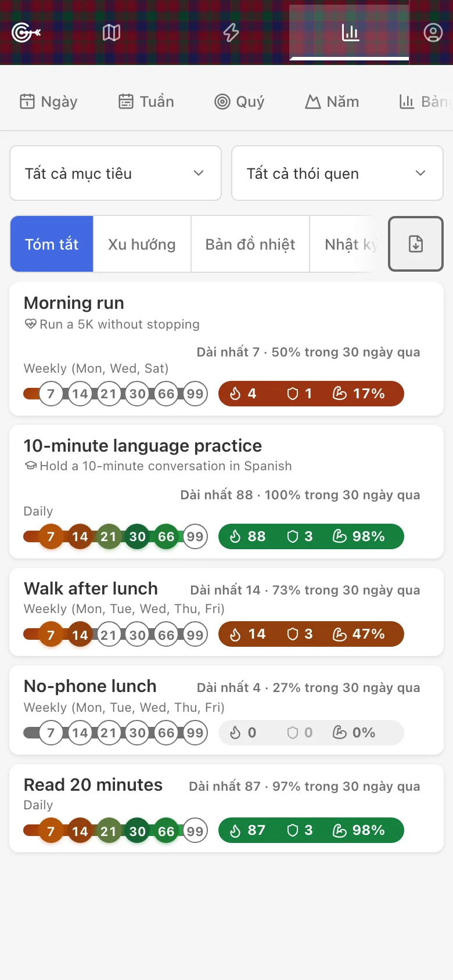Open the user profile icon
The height and width of the screenshot is (980, 453).
click(x=433, y=33)
